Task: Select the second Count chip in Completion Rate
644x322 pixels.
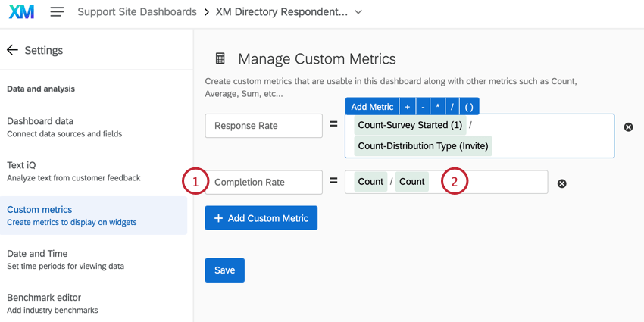Action: click(x=412, y=182)
